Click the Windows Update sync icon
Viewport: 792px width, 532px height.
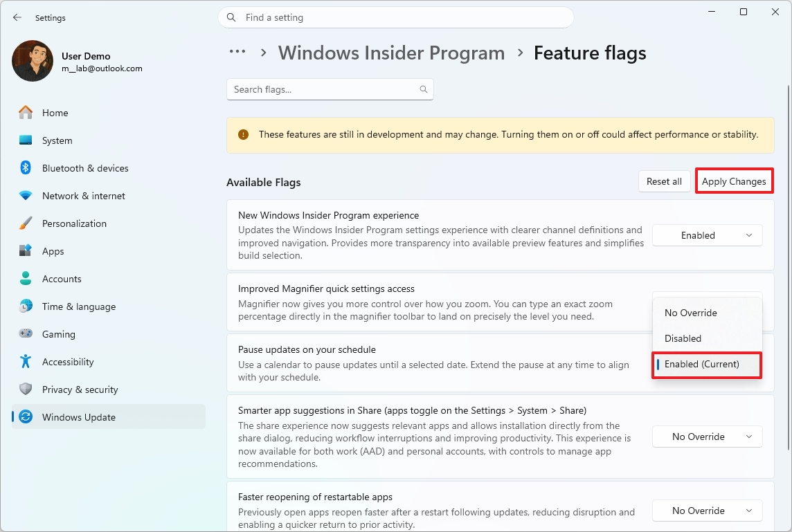(25, 417)
